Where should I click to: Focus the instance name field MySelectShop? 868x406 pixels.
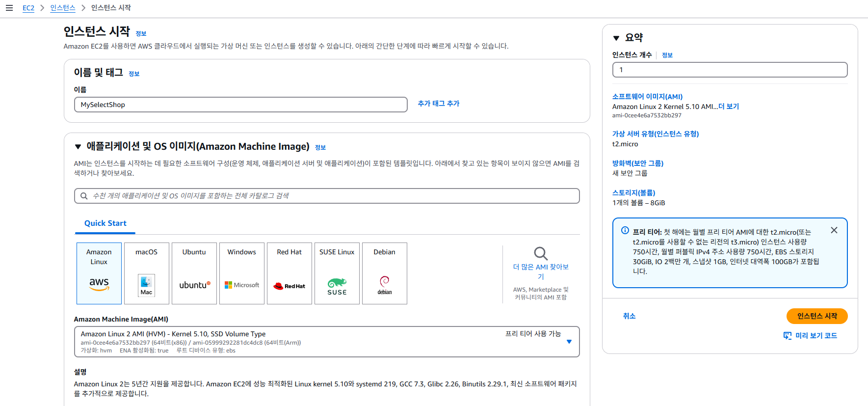click(x=240, y=105)
